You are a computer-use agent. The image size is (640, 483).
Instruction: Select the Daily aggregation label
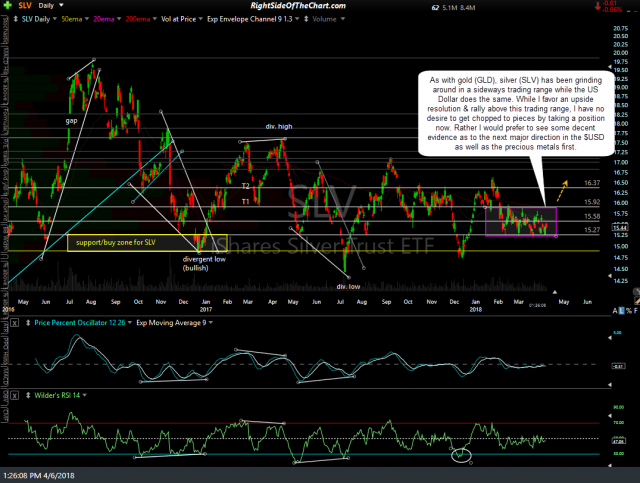(x=46, y=6)
